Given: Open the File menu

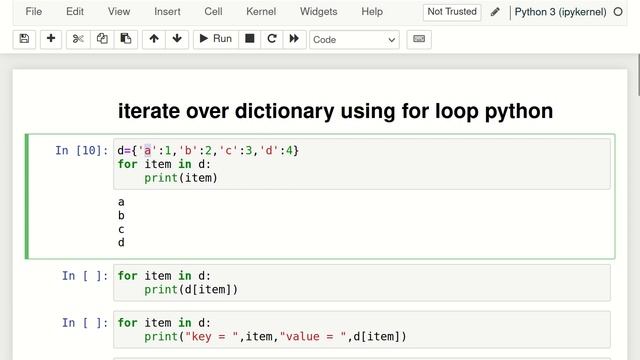Looking at the screenshot, I should click(33, 12).
